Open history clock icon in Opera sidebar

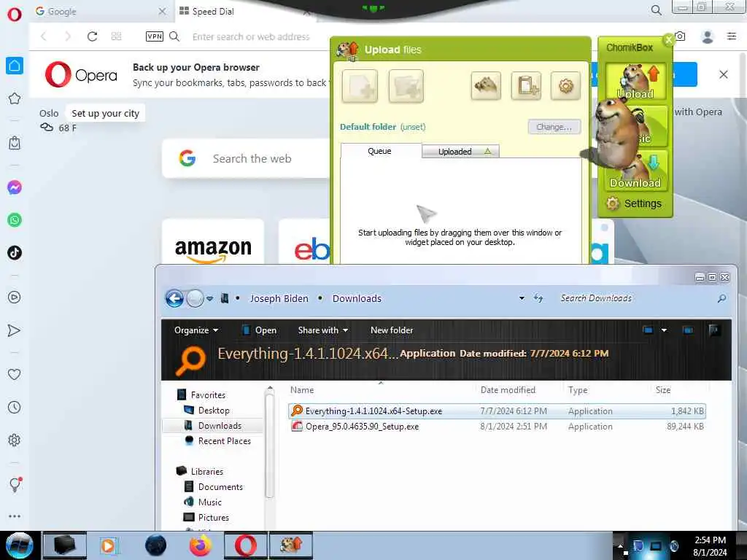tap(15, 407)
